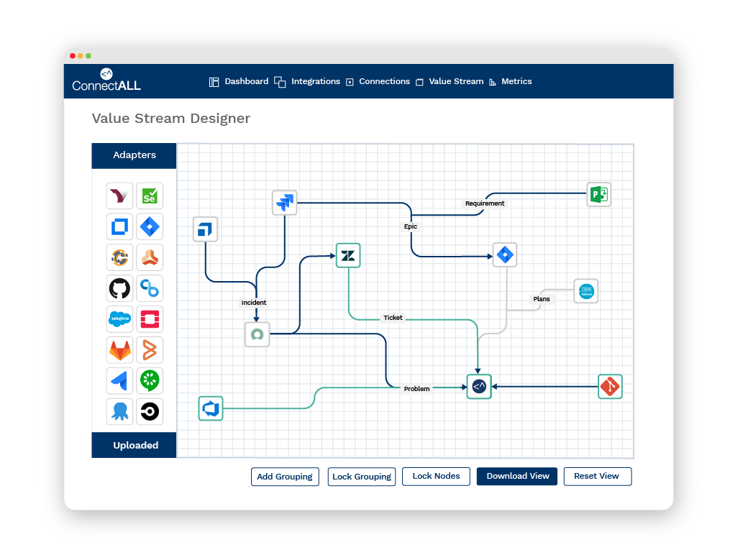
Task: Click the blue diamond node after Epic arrow
Action: [505, 255]
